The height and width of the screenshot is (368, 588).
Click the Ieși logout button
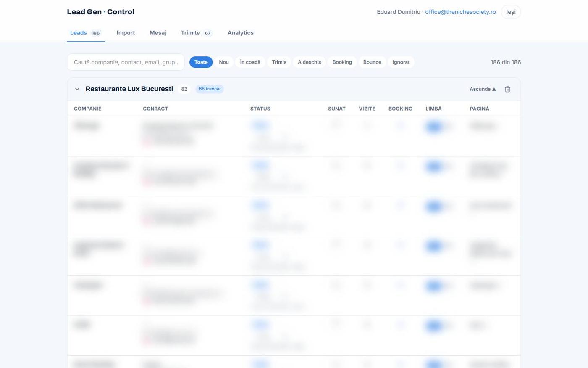tap(511, 12)
